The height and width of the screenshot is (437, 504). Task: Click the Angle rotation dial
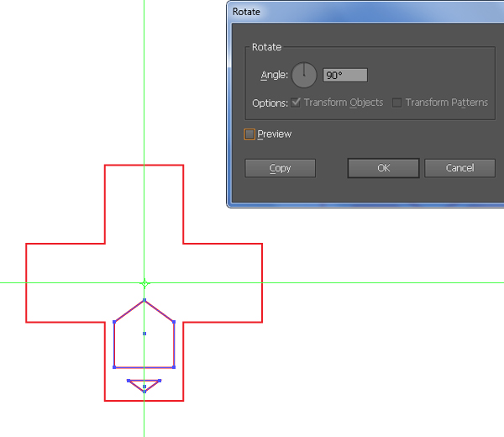(x=304, y=75)
